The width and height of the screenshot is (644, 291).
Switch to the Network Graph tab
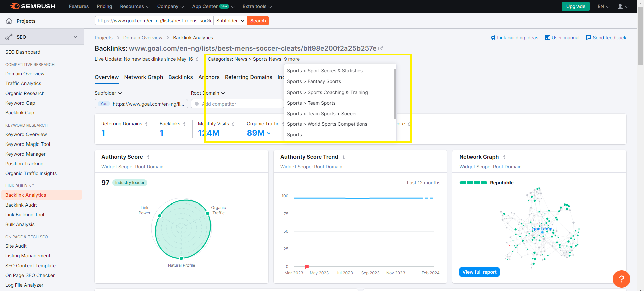pos(144,77)
